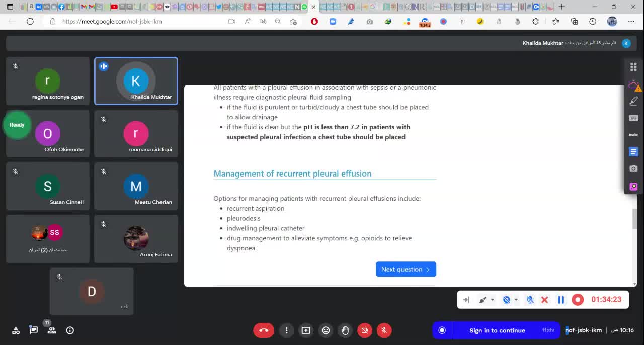Click the shared presentation scrollbar thumb
The height and width of the screenshot is (345, 644).
click(x=634, y=219)
